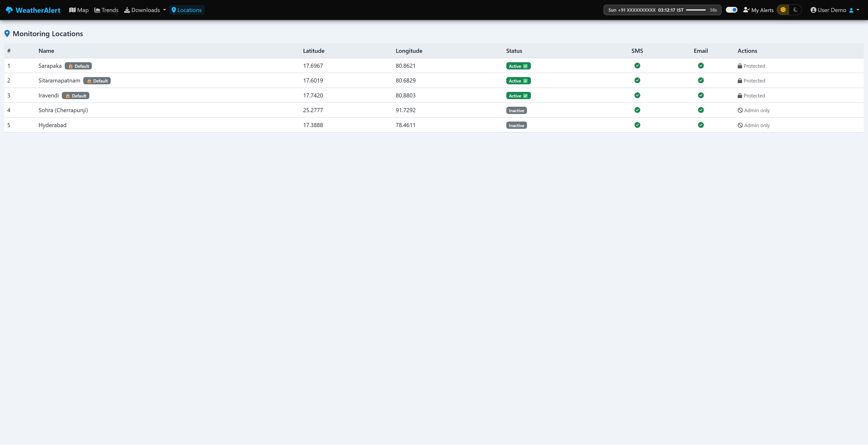Expand the Downloads dropdown menu

click(145, 10)
